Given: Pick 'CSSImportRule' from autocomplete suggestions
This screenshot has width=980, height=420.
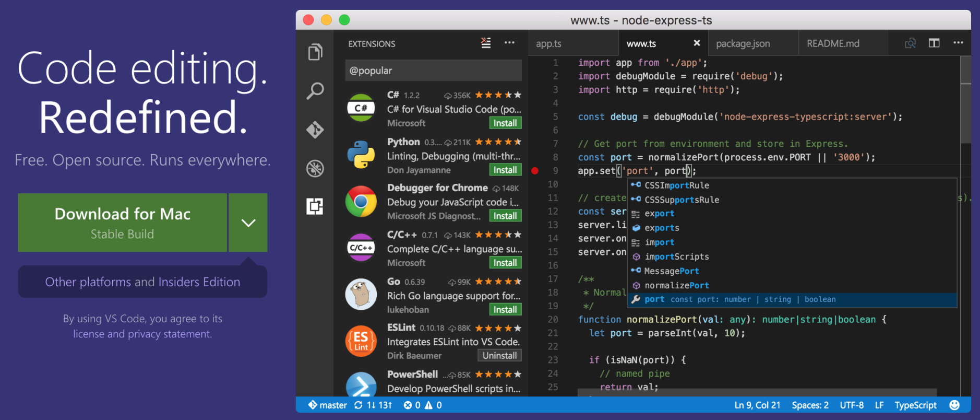Looking at the screenshot, I should (792, 185).
